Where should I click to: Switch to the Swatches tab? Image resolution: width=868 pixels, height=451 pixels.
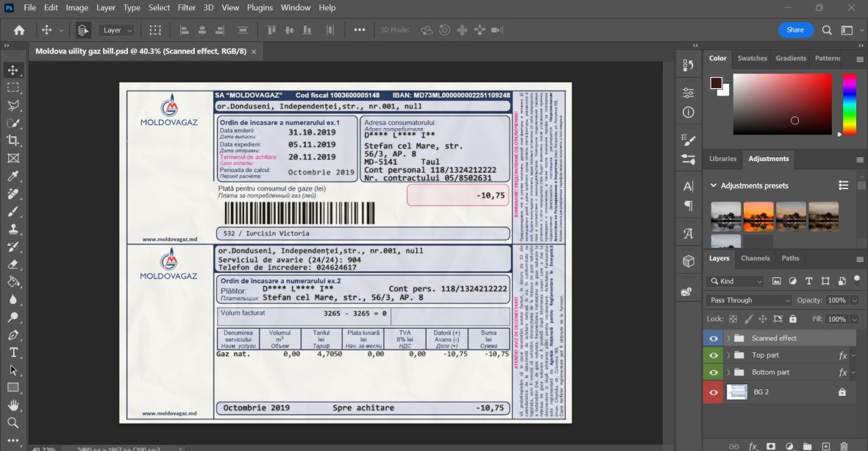point(752,58)
